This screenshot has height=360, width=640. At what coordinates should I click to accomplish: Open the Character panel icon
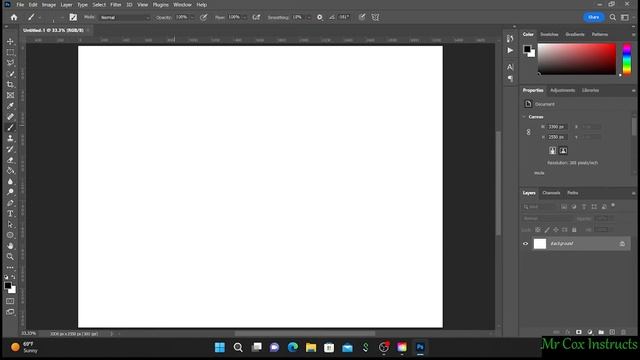[510, 67]
